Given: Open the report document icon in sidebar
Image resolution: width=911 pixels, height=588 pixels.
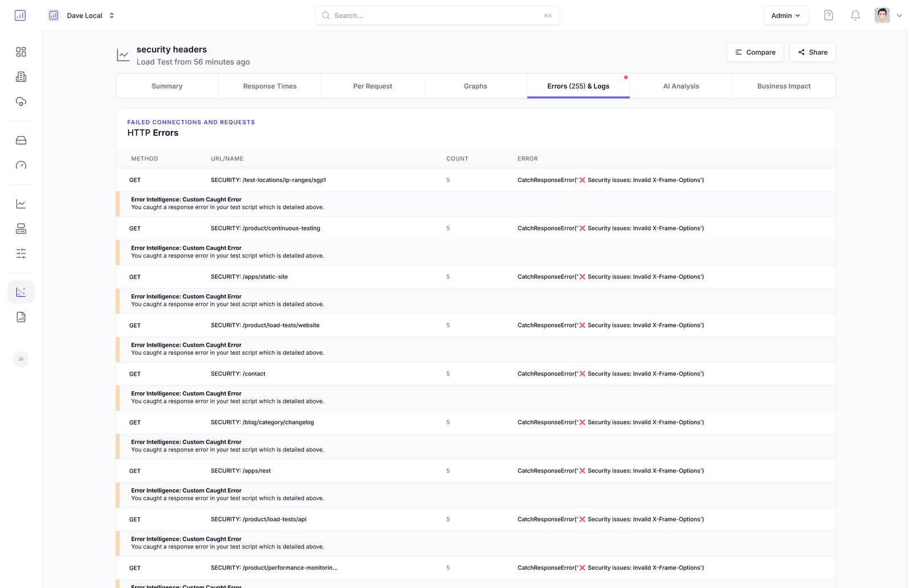Looking at the screenshot, I should coord(20,317).
